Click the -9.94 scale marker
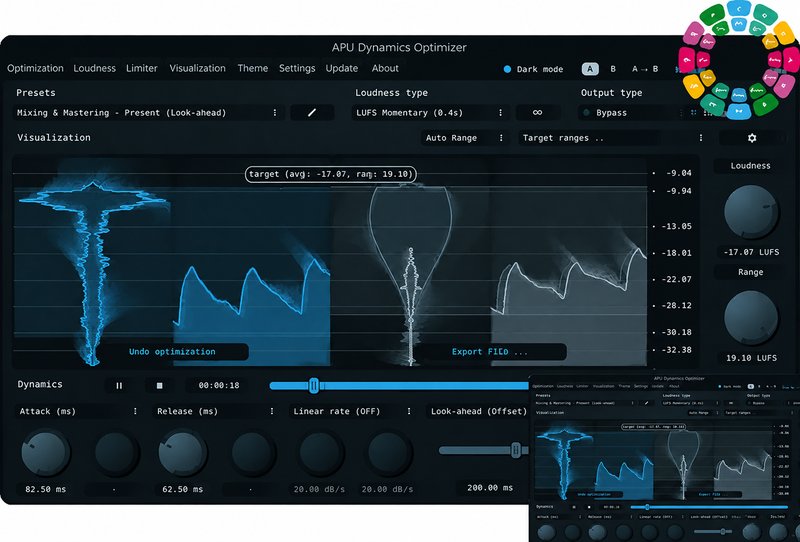800x542 pixels. pyautogui.click(x=679, y=191)
